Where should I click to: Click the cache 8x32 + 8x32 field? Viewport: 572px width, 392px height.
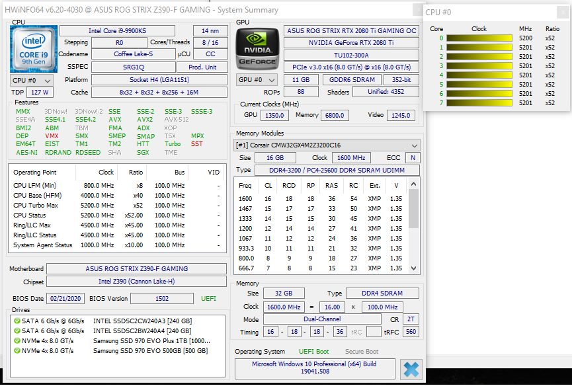click(x=159, y=93)
